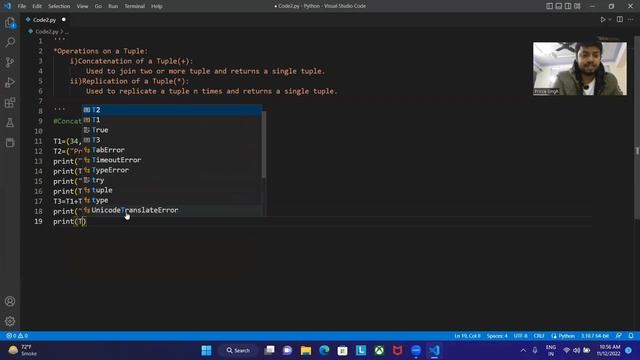Open the Edit menu
This screenshot has height=360, width=640.
pyautogui.click(x=37, y=6)
